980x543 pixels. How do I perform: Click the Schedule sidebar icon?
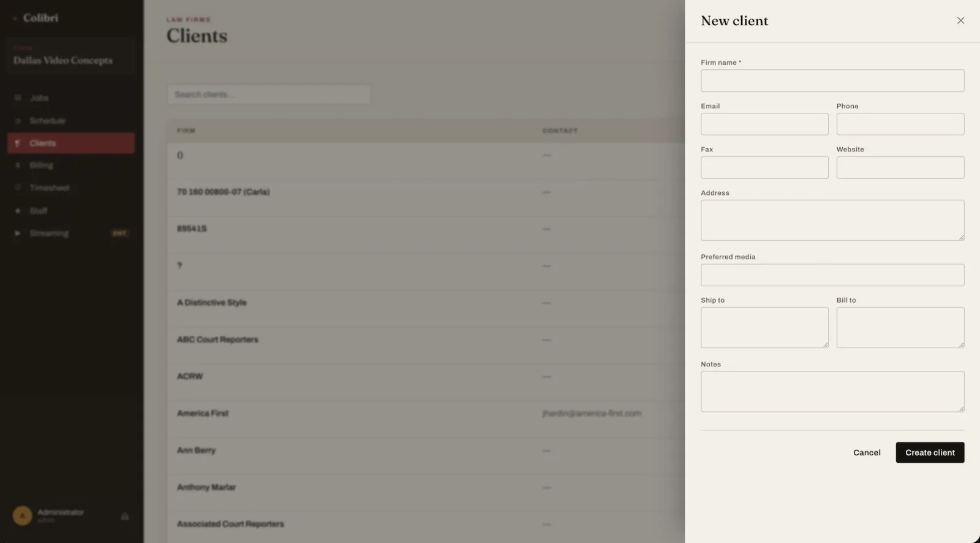pos(18,121)
